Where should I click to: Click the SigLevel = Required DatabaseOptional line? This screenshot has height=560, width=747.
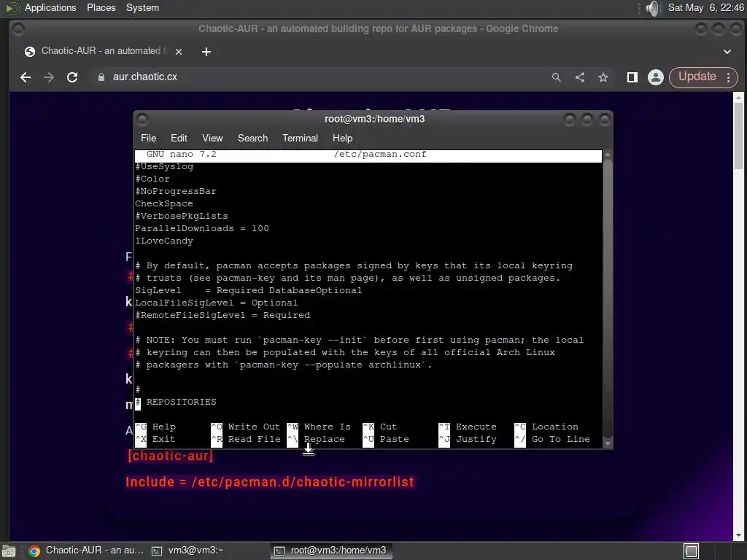248,290
